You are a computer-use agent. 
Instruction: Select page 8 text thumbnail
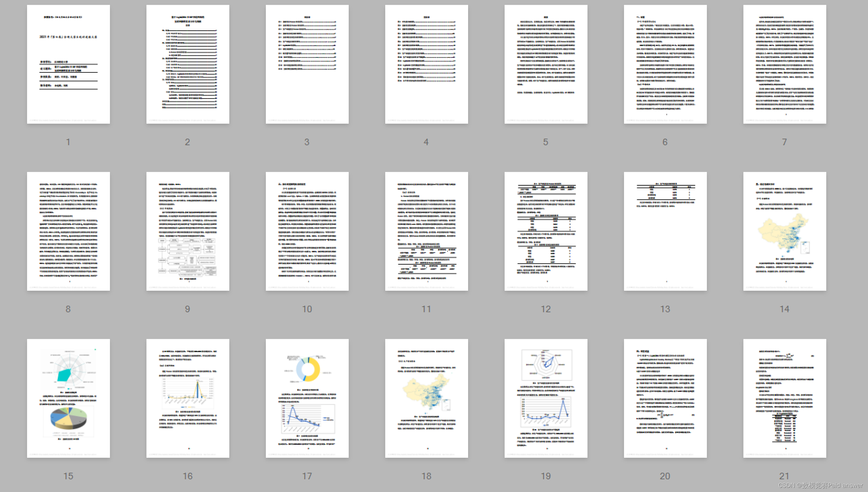point(68,231)
